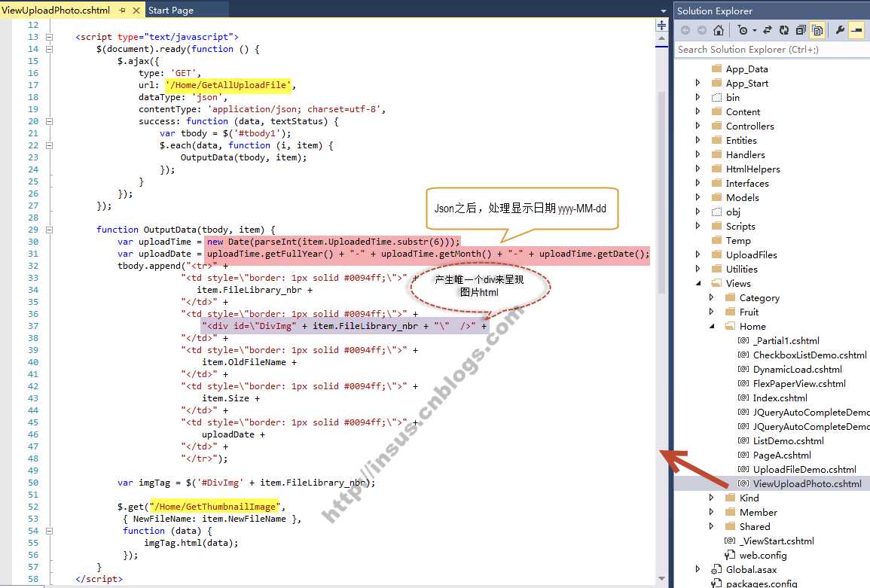This screenshot has width=870, height=588.
Task: Click the Search Solution Explorer field
Action: [772, 50]
